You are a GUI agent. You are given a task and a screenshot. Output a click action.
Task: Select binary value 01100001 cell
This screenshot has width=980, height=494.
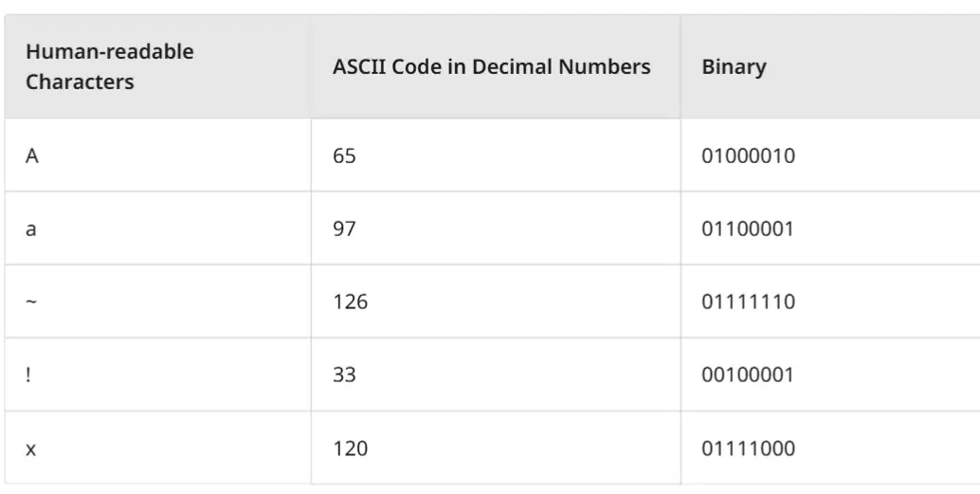830,229
